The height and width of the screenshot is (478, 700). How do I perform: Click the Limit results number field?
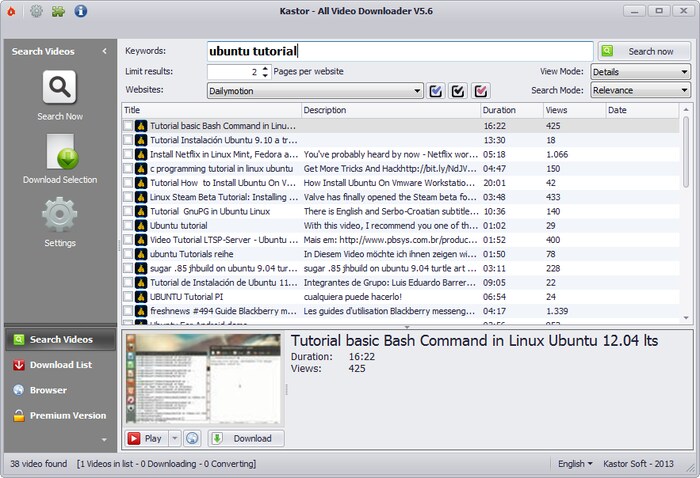pos(234,72)
